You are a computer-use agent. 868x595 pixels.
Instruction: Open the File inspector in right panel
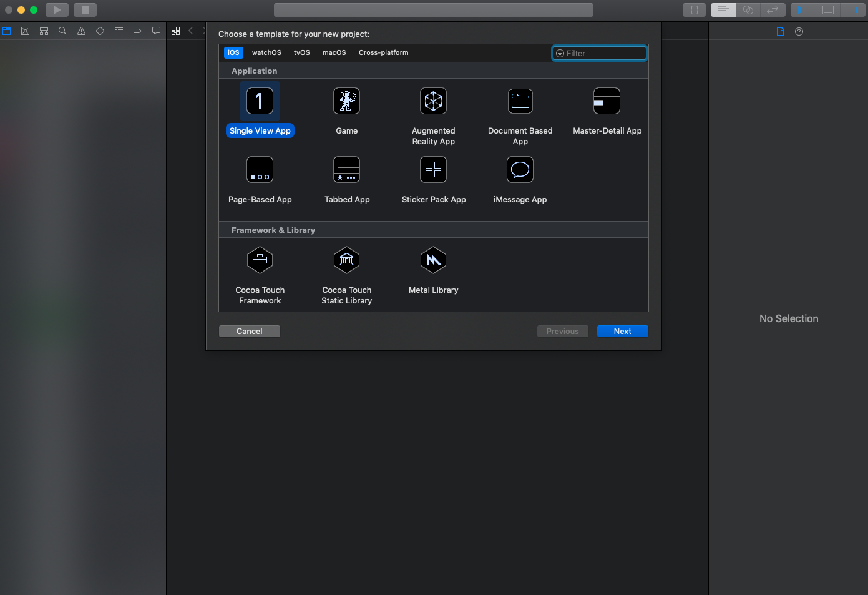click(781, 31)
